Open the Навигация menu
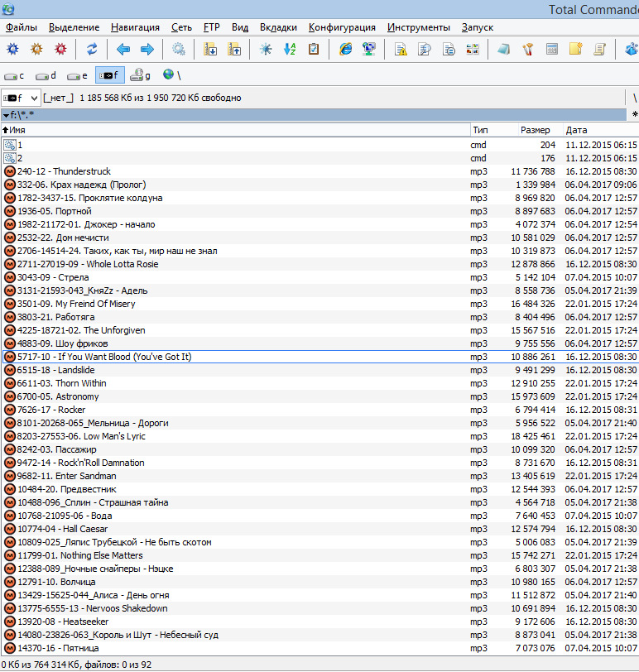Viewport: 639px width, 672px height. click(135, 27)
